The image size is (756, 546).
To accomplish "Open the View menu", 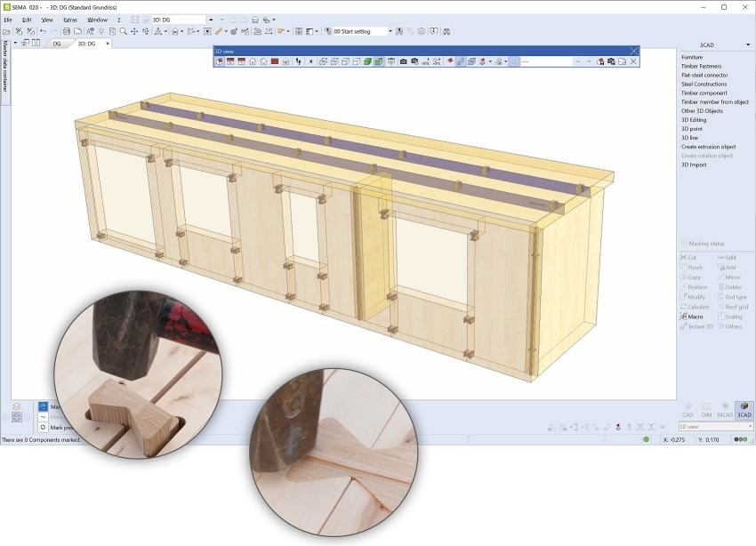I will (47, 20).
